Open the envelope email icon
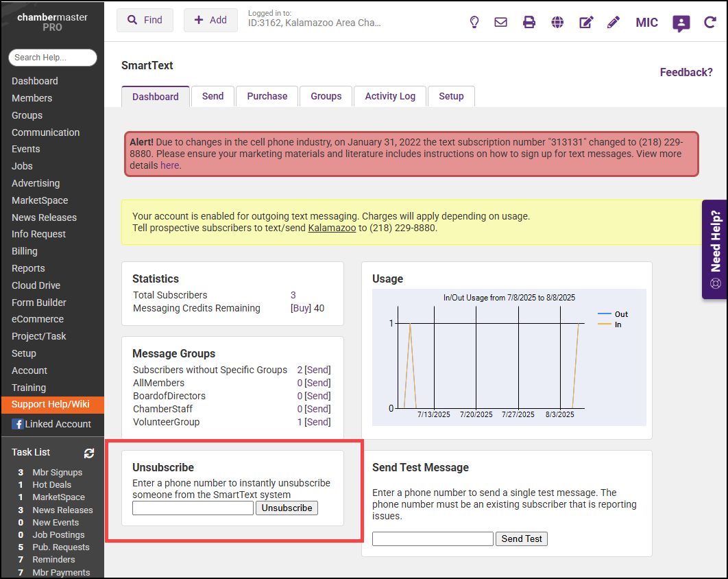This screenshot has height=579, width=728. [x=500, y=22]
